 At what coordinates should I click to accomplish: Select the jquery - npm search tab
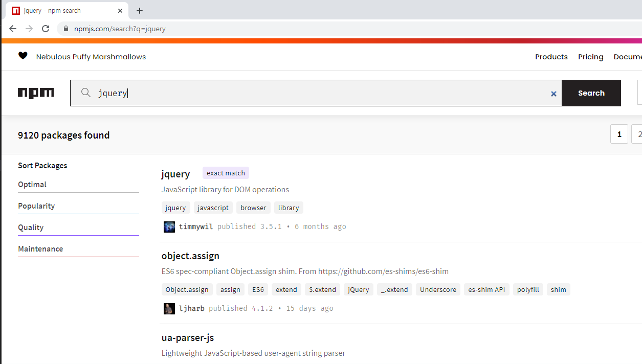(65, 11)
